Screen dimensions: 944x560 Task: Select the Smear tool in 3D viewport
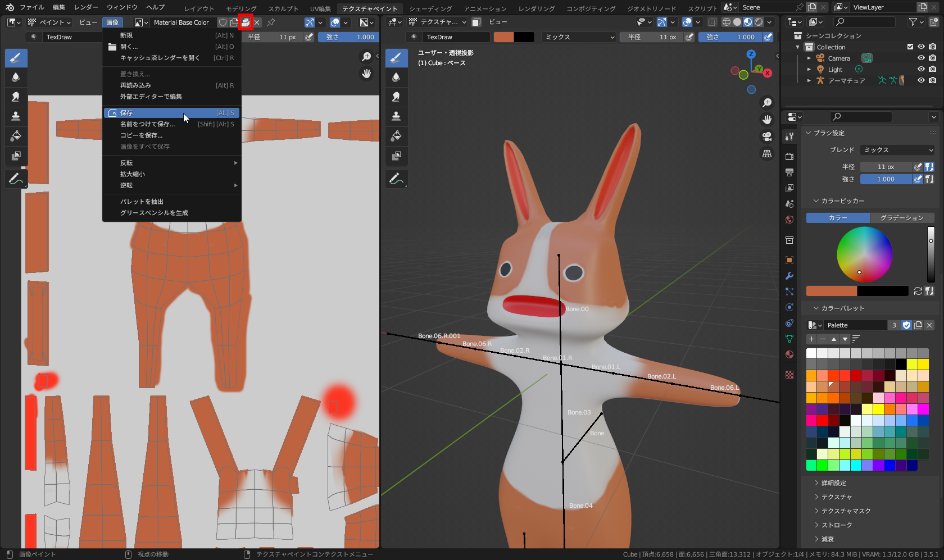pos(396,97)
